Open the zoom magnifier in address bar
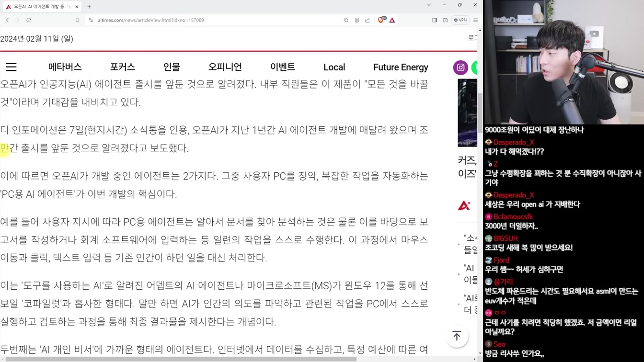Screen dimensions: 644x362 [346, 20]
